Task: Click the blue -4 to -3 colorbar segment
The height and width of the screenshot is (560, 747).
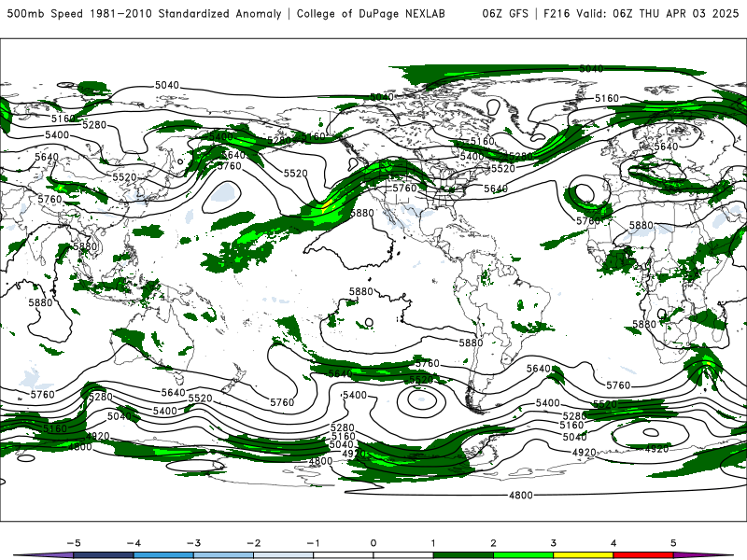Action: [x=163, y=555]
